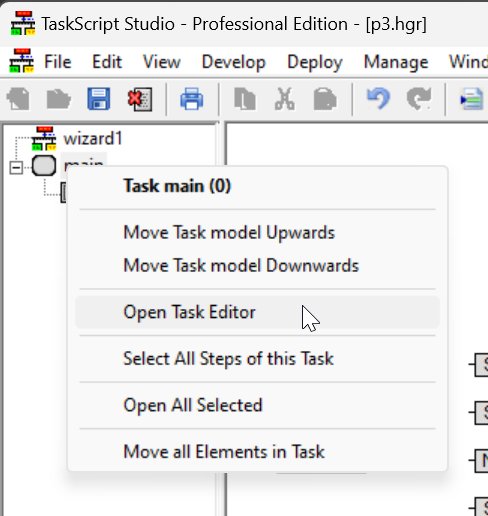This screenshot has width=488, height=516.
Task: Open the Develop menu
Action: 234,62
